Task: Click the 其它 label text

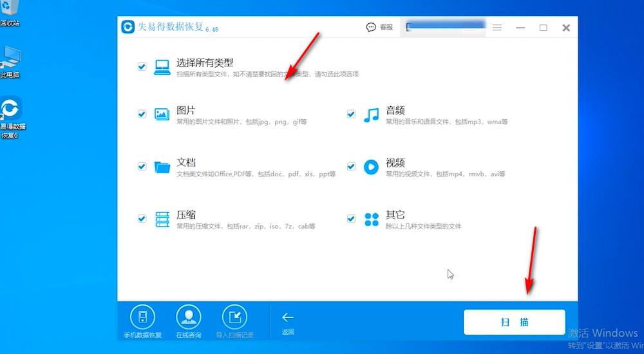Action: point(395,215)
